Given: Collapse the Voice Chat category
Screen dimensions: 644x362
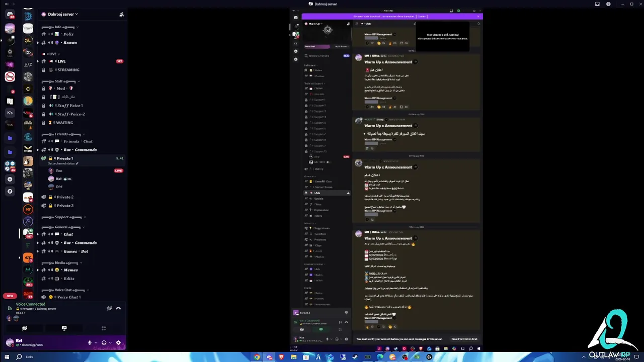Looking at the screenshot, I should click(65, 290).
